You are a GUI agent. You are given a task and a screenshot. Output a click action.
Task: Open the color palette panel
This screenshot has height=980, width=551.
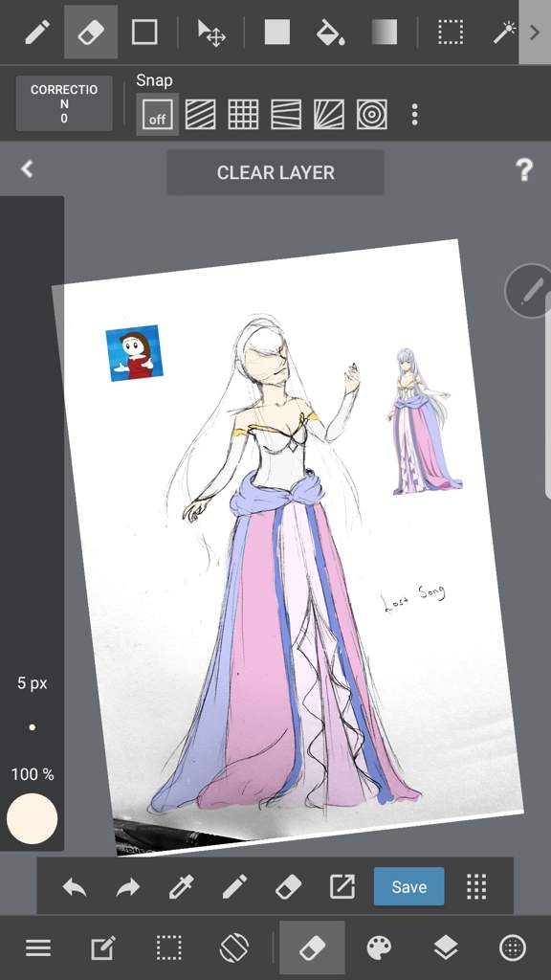click(x=379, y=948)
